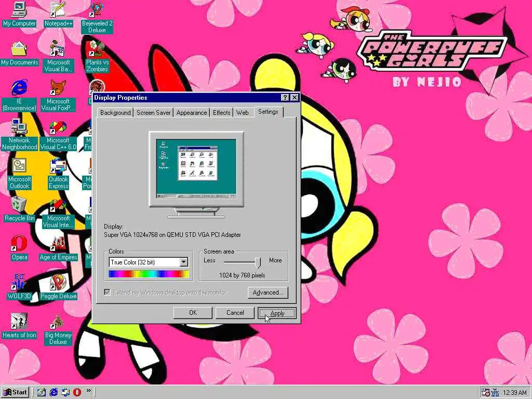Click the monitor preview image
Viewport: 532px width, 399px height.
196,175
